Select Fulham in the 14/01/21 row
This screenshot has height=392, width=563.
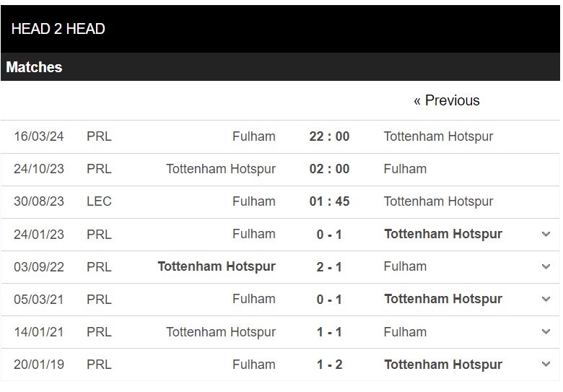405,332
